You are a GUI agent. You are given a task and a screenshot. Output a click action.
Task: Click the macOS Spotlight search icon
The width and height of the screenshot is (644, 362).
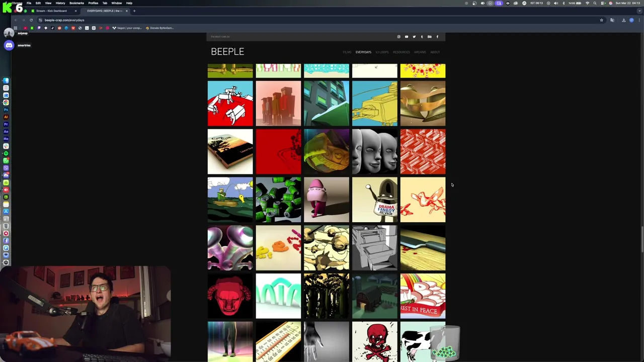click(595, 3)
